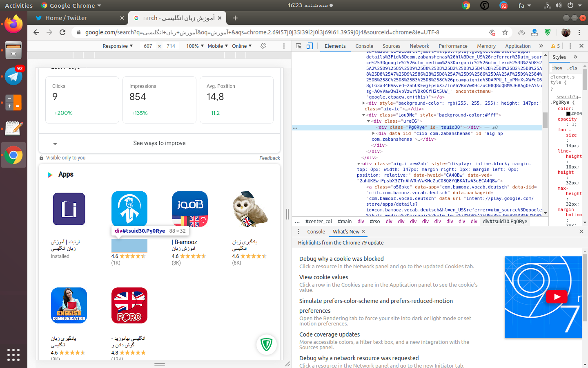Play the Chrome 79 update video thumbnail
The width and height of the screenshot is (588, 368).
557,297
